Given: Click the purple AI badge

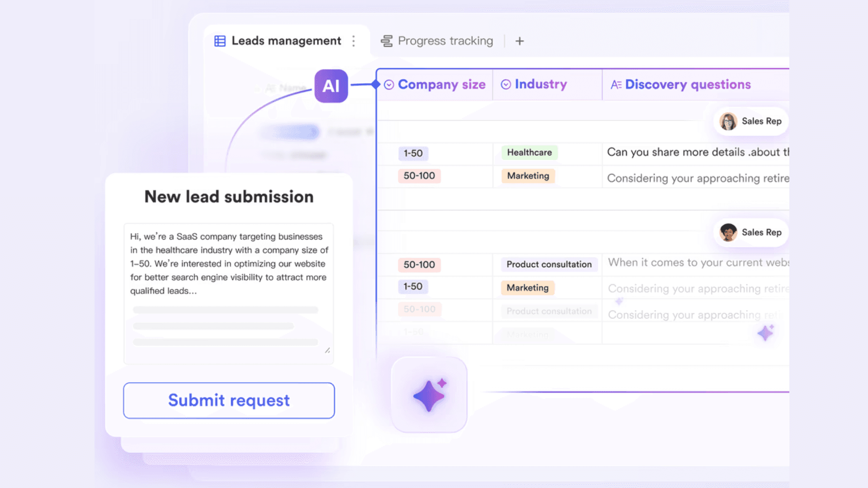Looking at the screenshot, I should pyautogui.click(x=331, y=86).
